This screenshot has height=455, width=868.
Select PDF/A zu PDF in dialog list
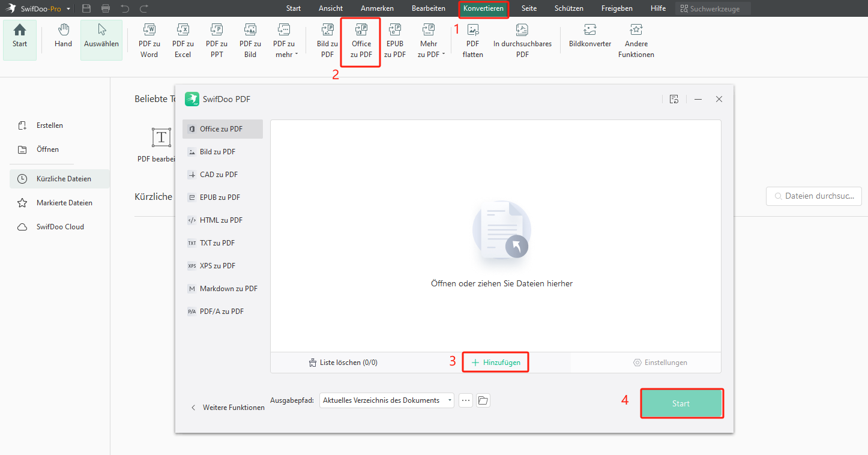pos(222,312)
